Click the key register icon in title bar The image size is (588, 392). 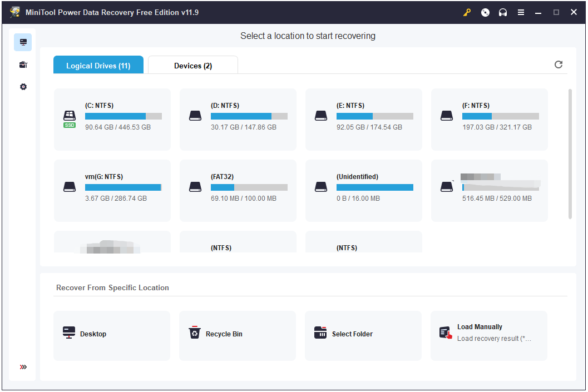pyautogui.click(x=467, y=12)
